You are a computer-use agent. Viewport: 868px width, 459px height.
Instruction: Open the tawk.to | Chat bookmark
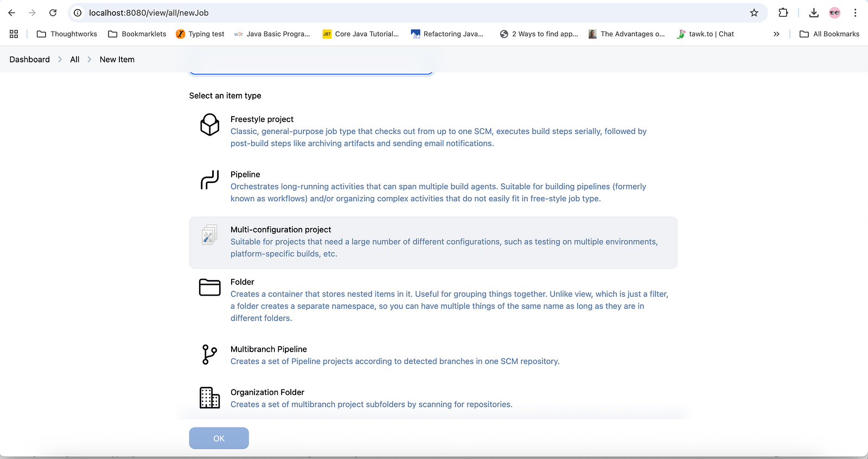[x=705, y=34]
